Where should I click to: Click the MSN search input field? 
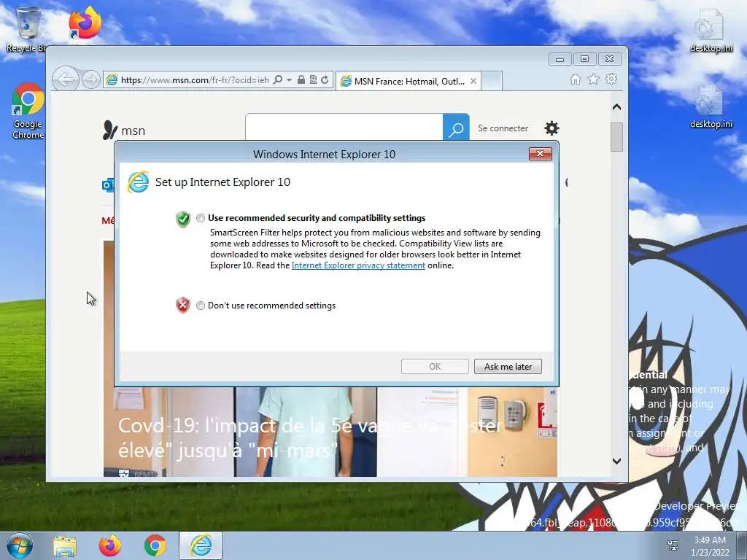pos(344,128)
